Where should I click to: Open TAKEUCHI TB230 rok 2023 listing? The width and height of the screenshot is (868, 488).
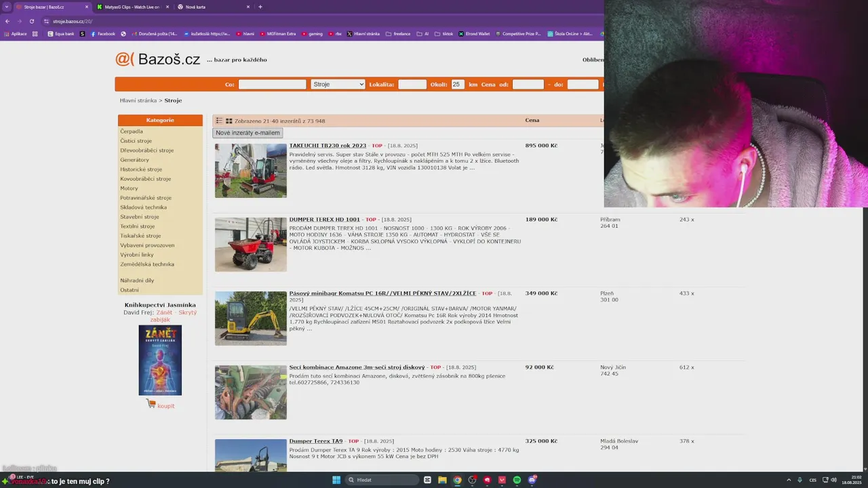coord(328,146)
